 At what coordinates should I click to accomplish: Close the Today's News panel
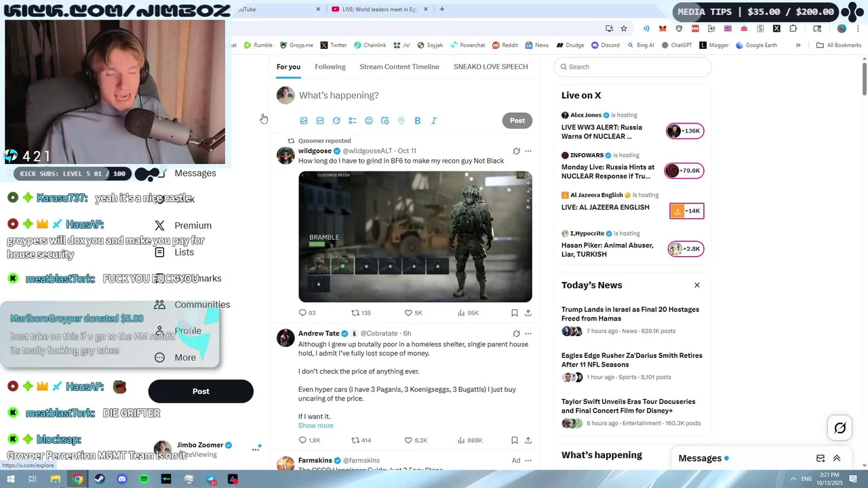coord(697,285)
